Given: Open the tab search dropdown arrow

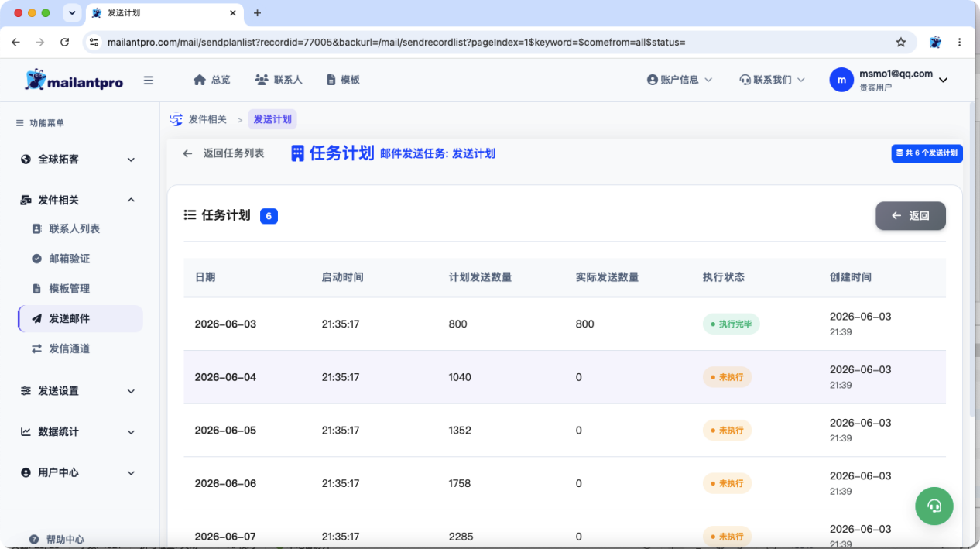Looking at the screenshot, I should [72, 13].
